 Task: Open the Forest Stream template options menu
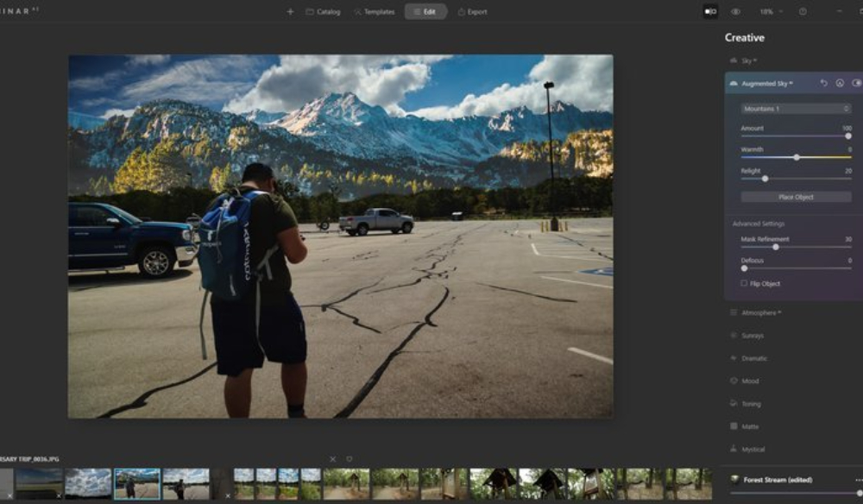click(x=858, y=480)
